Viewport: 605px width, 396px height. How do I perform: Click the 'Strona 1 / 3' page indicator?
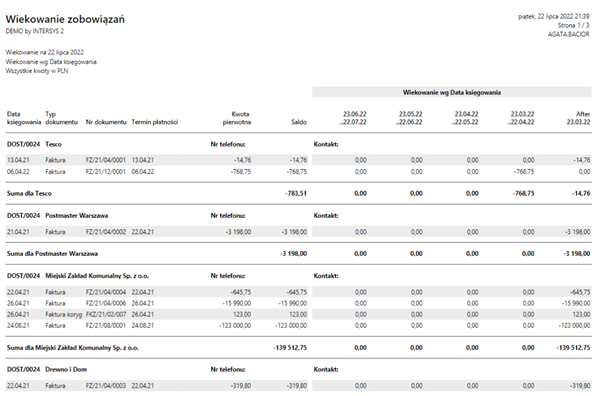click(x=573, y=25)
